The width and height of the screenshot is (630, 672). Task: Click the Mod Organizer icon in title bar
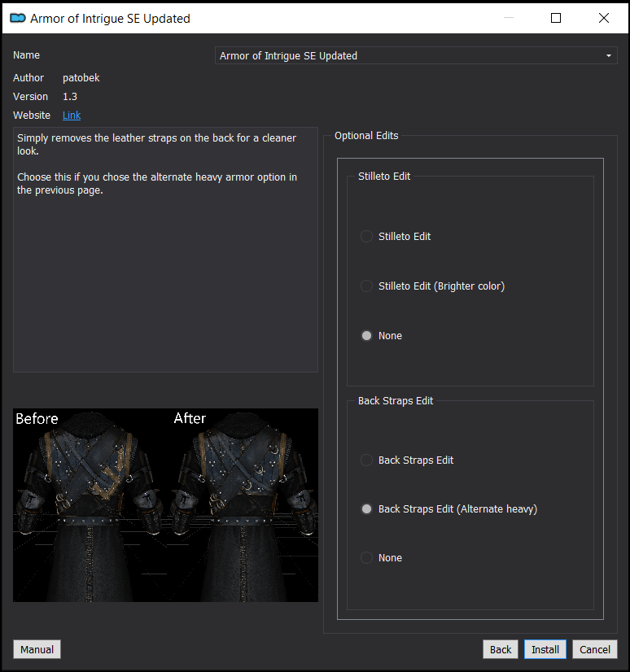[18, 18]
